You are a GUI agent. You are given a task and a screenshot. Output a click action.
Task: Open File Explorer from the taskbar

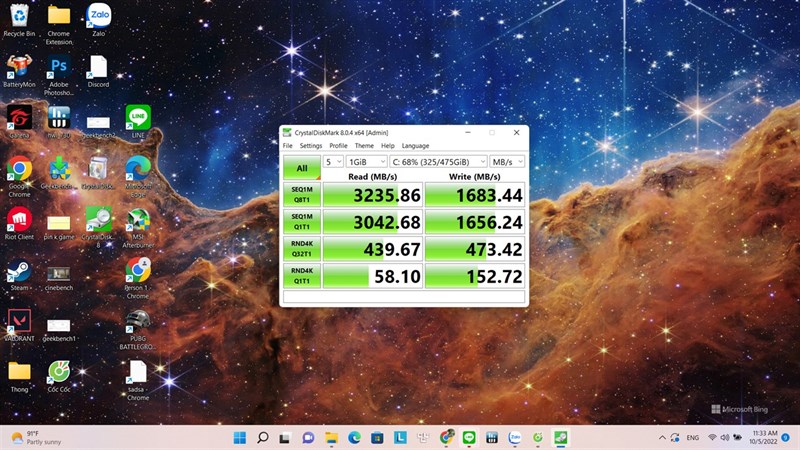tap(332, 437)
